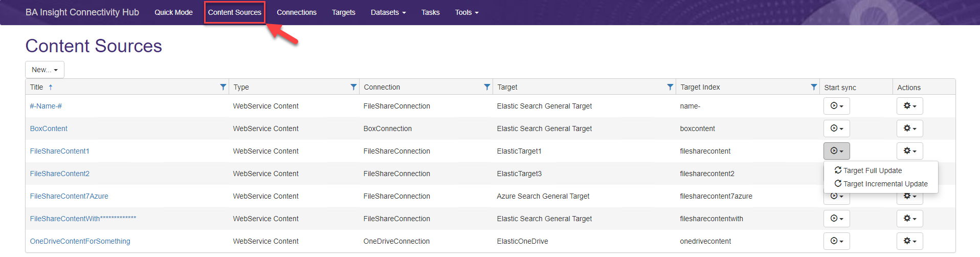980x257 pixels.
Task: Open the FileShareContent7Azure link
Action: [69, 196]
